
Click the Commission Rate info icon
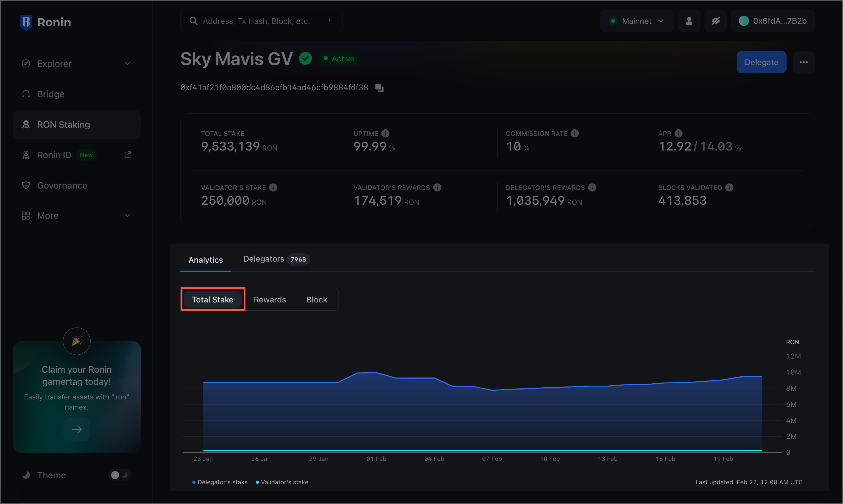point(574,134)
